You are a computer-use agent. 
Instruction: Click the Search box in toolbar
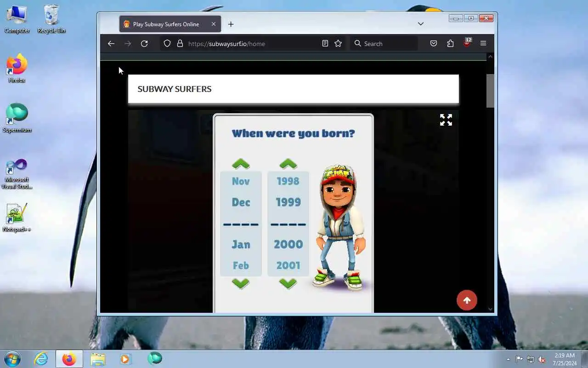(384, 44)
